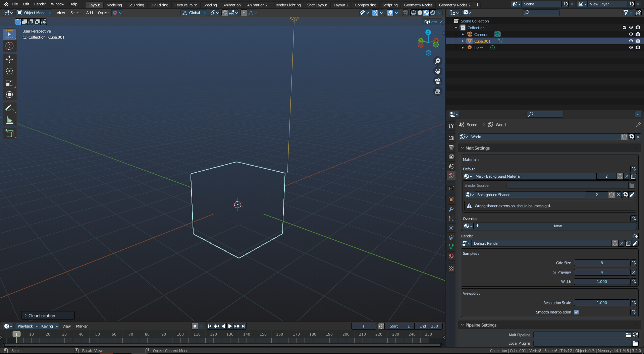
Task: Disable the Light's render visibility camera icon
Action: click(x=638, y=48)
